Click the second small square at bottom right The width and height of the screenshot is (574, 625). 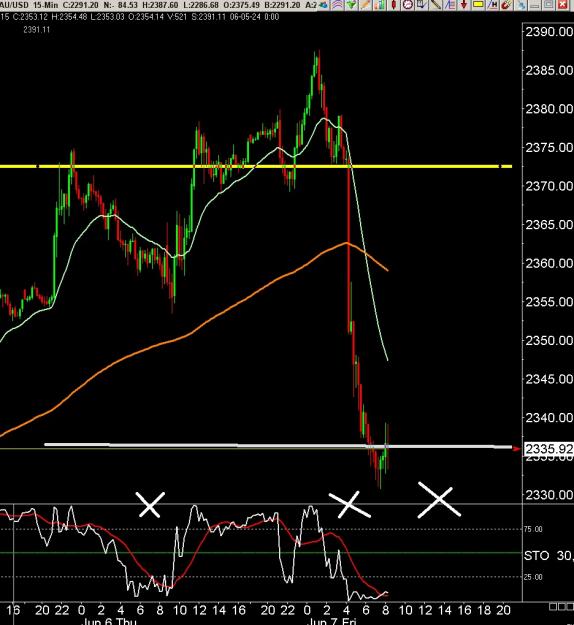tap(561, 607)
